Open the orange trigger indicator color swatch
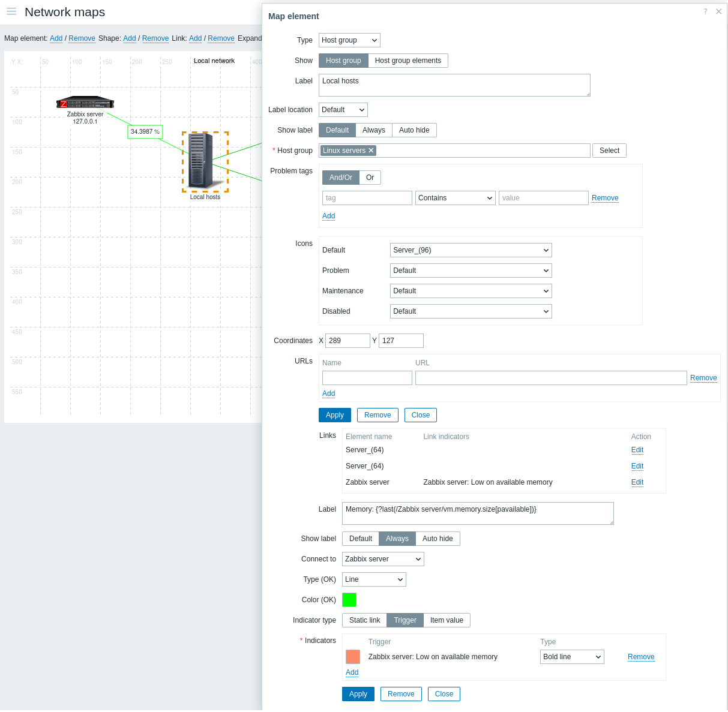Viewport: 728px width, 712px height. (353, 657)
